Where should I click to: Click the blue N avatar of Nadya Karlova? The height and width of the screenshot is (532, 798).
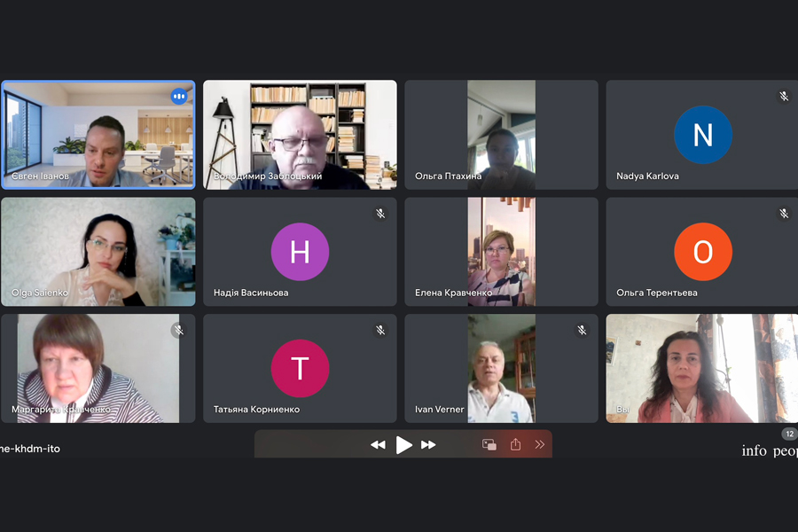(703, 135)
